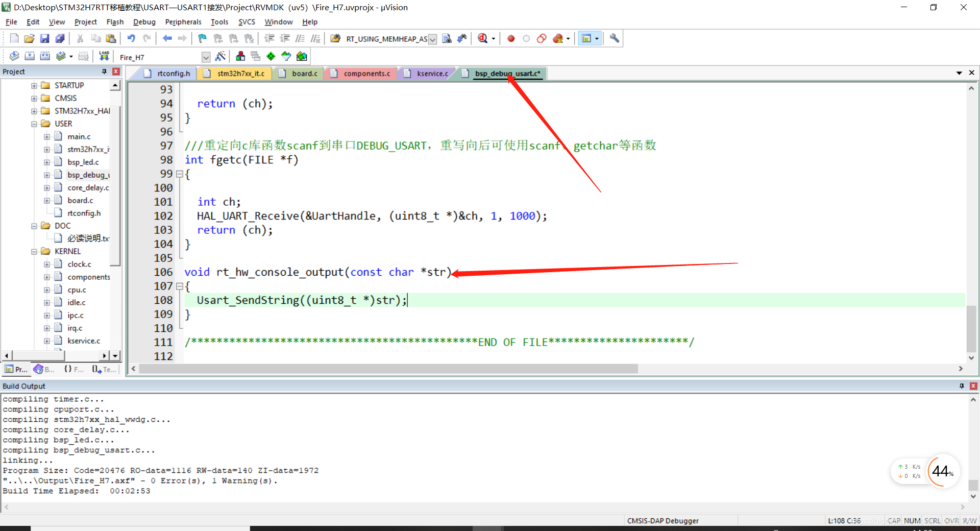Screen dimensions: 980x531
Task: Open the Flash menu
Action: point(115,22)
